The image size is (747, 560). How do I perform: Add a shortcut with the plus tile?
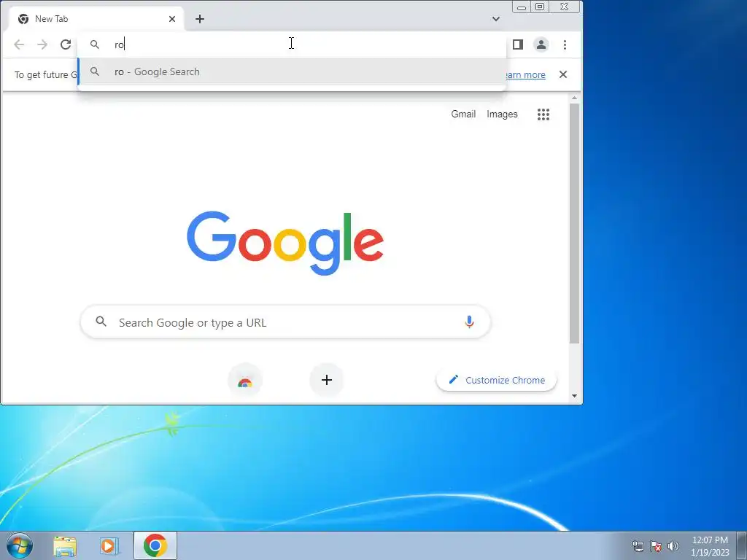point(327,380)
